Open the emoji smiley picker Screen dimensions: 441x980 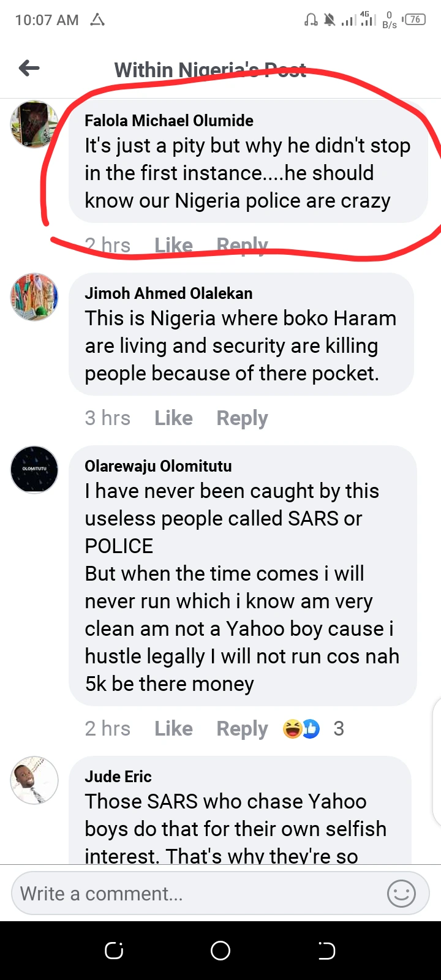pyautogui.click(x=401, y=894)
